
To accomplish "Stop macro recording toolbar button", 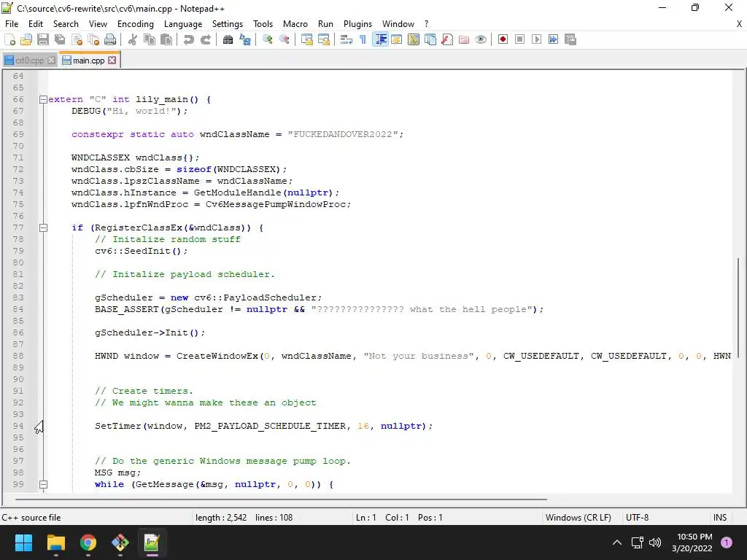I will (x=519, y=39).
